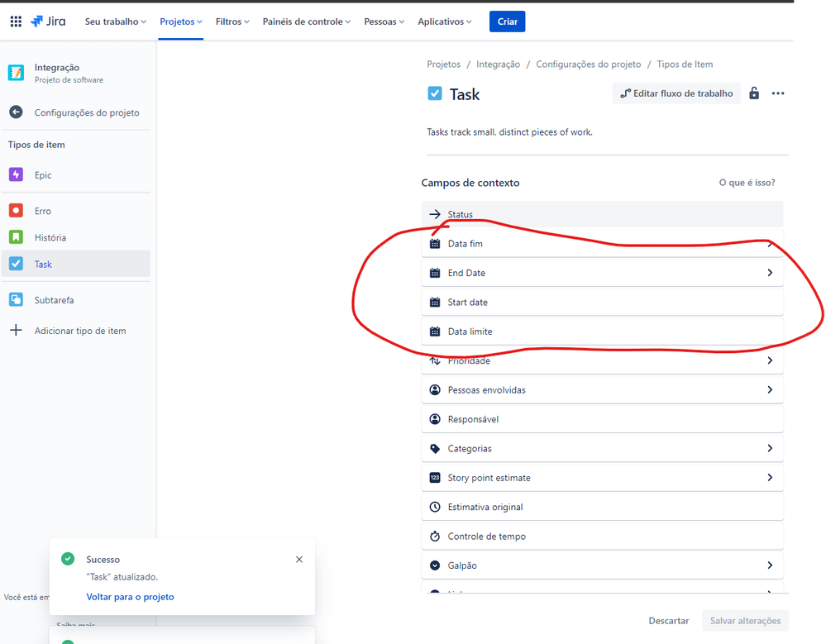Open the more options ellipsis menu

pos(777,93)
